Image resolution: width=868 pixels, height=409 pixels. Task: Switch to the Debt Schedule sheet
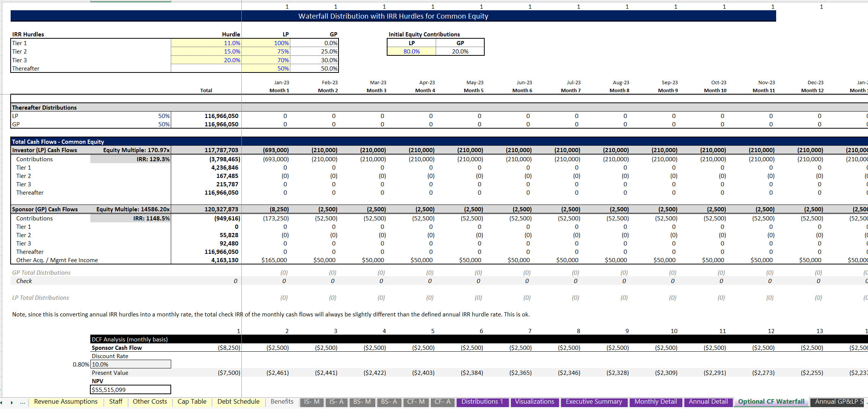[238, 402]
